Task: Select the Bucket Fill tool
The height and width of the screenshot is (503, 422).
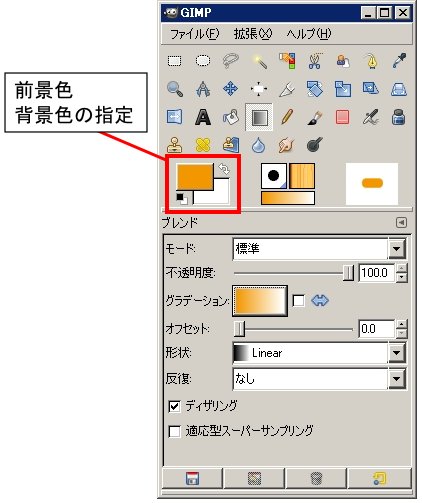Action: pyautogui.click(x=231, y=117)
